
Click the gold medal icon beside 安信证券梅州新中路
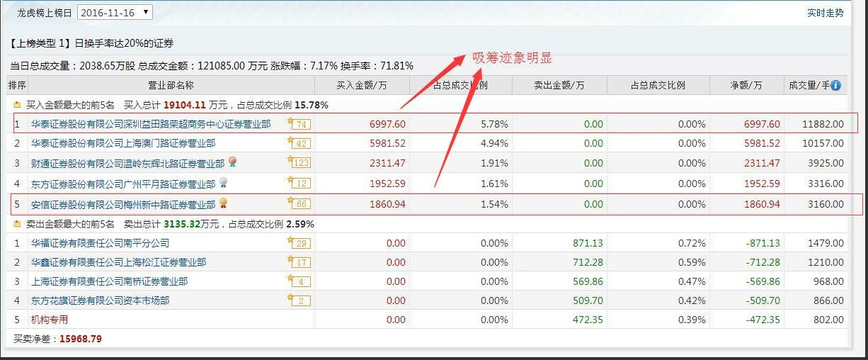tap(223, 203)
